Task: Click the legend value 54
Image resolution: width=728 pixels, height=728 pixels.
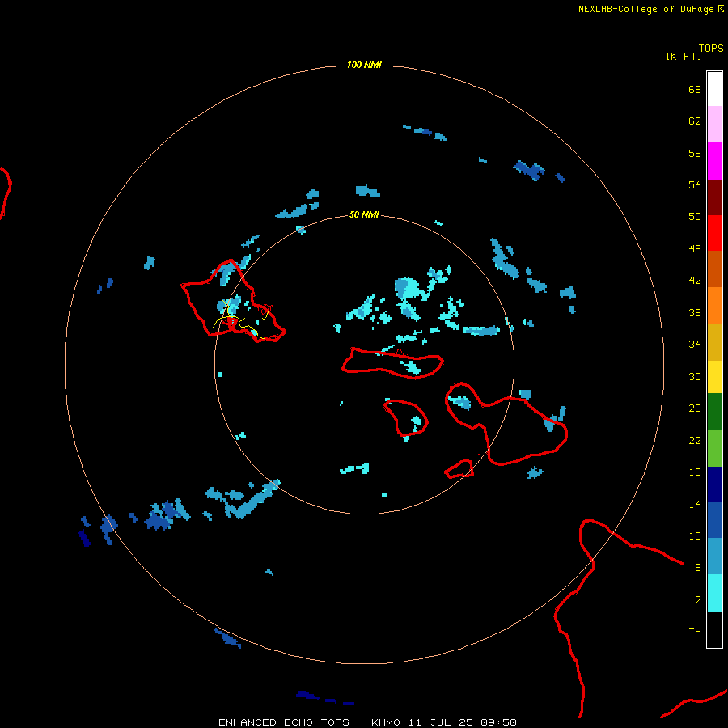Action: point(695,184)
